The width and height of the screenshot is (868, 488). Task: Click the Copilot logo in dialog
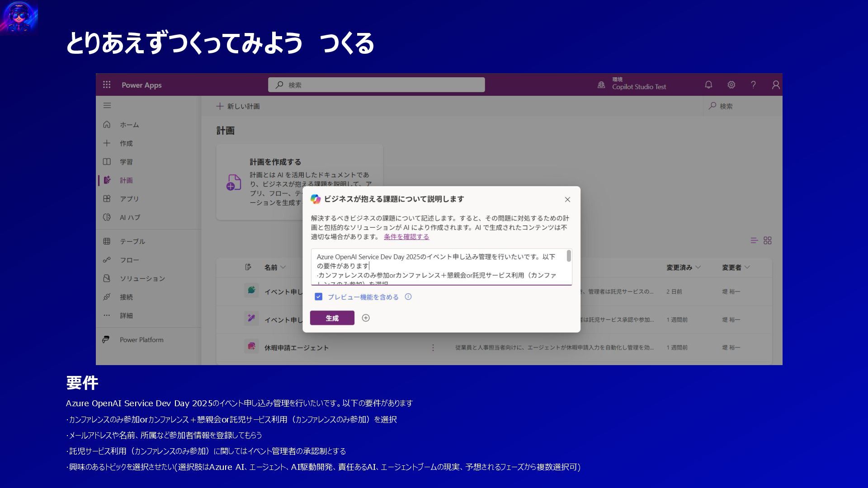pyautogui.click(x=316, y=199)
